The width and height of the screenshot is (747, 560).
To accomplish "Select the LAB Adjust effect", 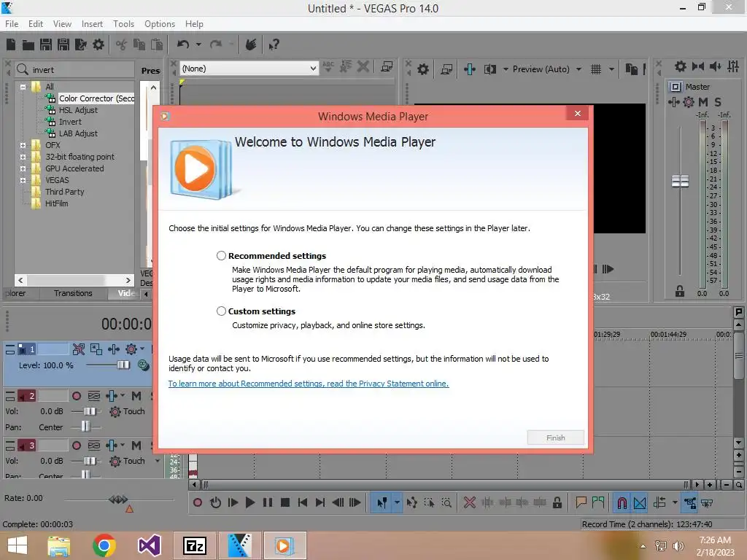I will coord(78,134).
